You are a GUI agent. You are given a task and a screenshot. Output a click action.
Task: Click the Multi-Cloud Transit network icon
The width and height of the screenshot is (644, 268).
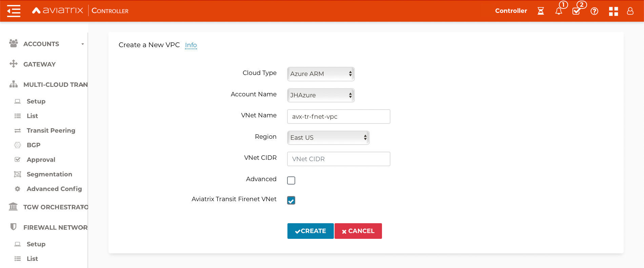pyautogui.click(x=14, y=84)
